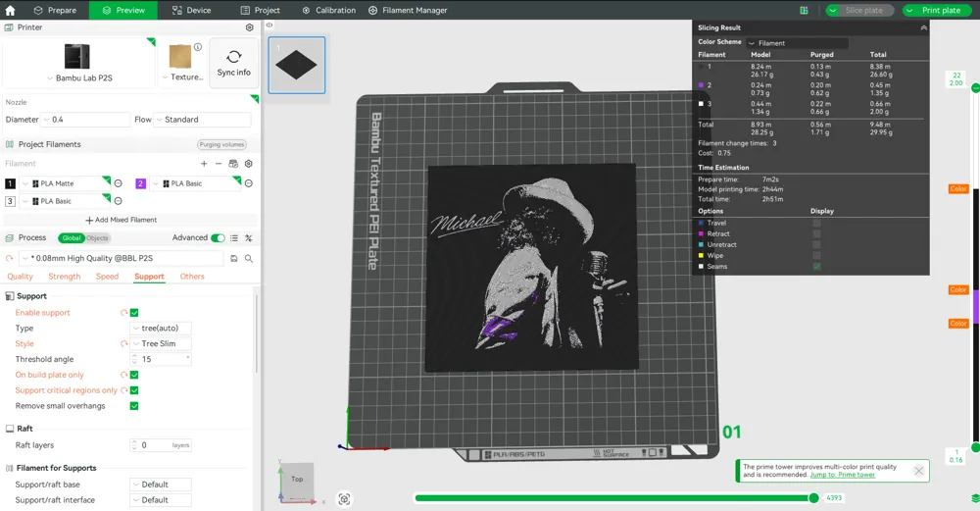Search process settings magnifier icon
The image size is (980, 511).
coord(249,258)
